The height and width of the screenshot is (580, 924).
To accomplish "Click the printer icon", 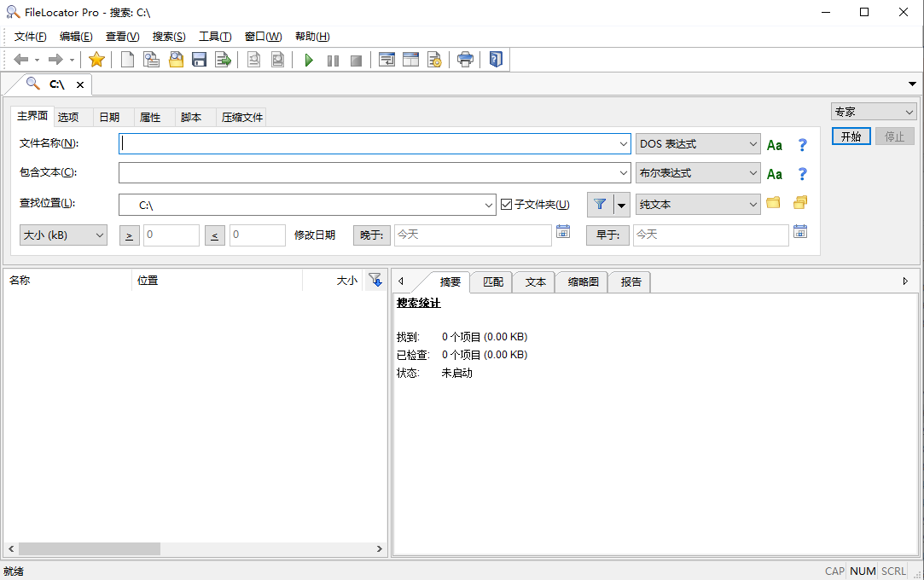I will pos(465,60).
